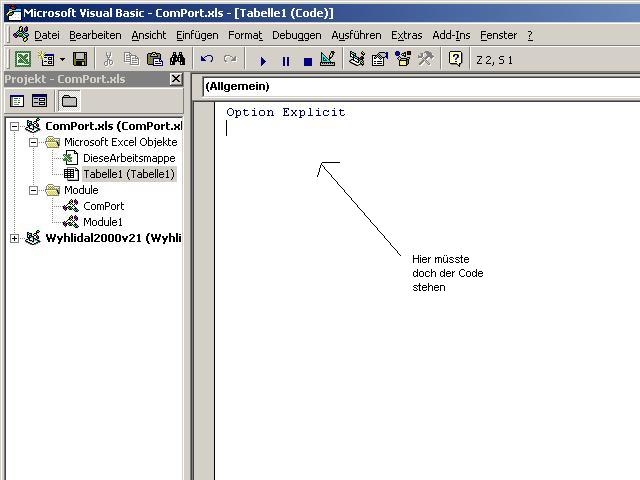
Task: Run the macro with the play icon
Action: point(263,61)
